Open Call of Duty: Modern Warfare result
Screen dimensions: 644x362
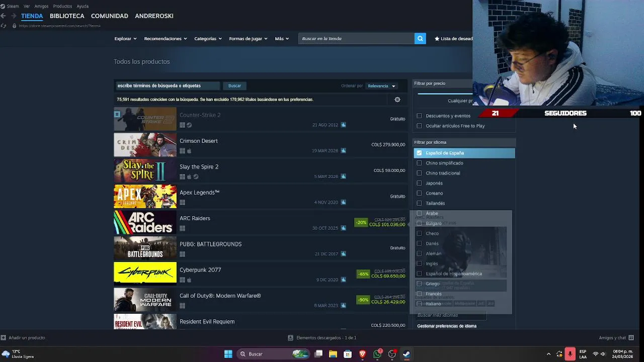(260, 300)
